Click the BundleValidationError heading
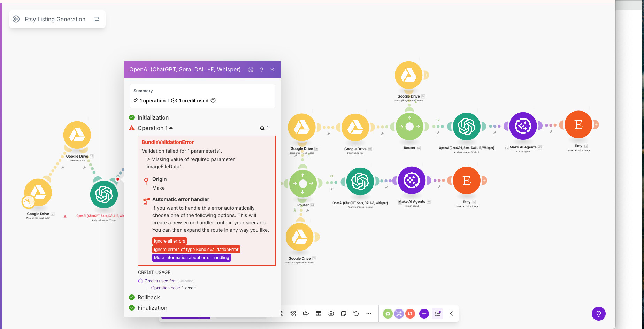The image size is (644, 329). click(168, 142)
